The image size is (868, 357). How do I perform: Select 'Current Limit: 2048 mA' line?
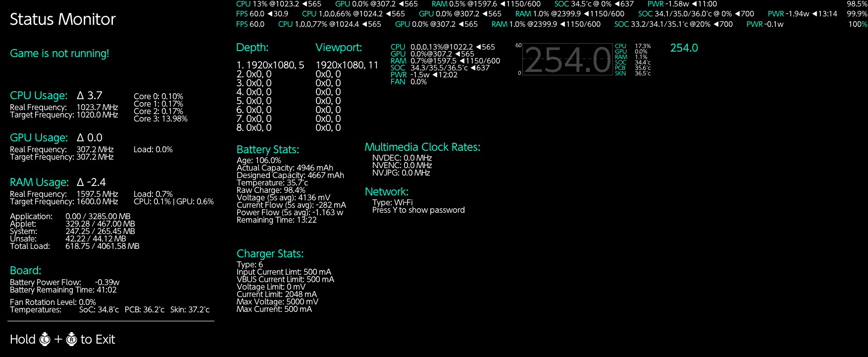[276, 294]
